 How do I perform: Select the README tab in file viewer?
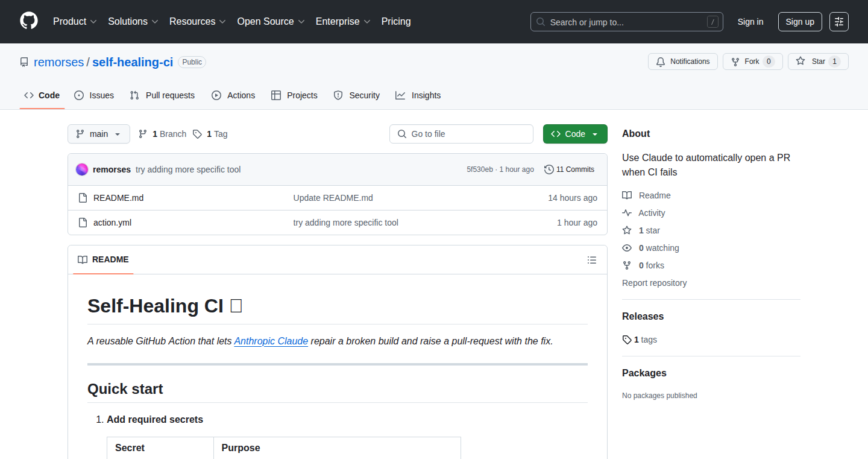[x=103, y=259]
